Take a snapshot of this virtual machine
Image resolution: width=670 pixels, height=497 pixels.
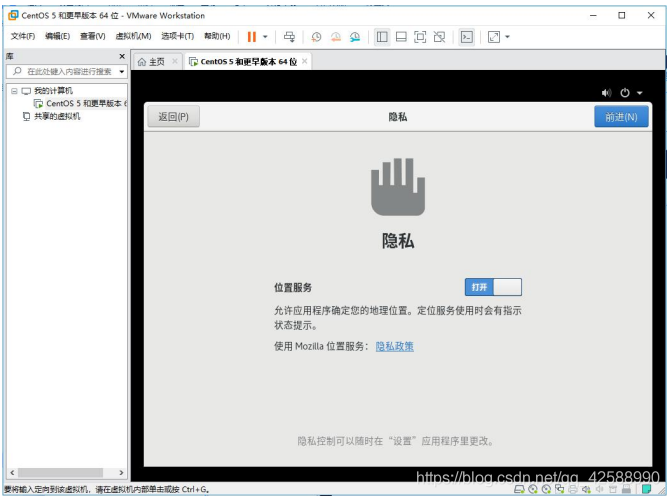(316, 37)
